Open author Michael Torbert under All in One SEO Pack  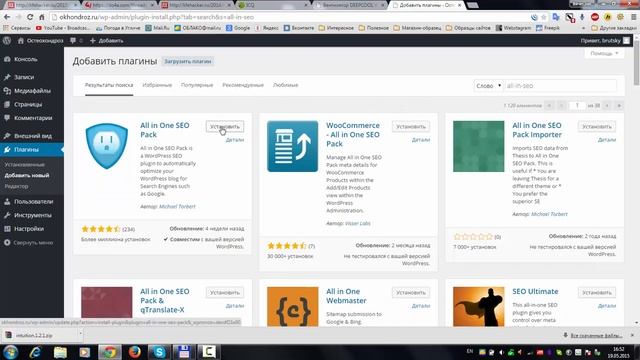177,207
